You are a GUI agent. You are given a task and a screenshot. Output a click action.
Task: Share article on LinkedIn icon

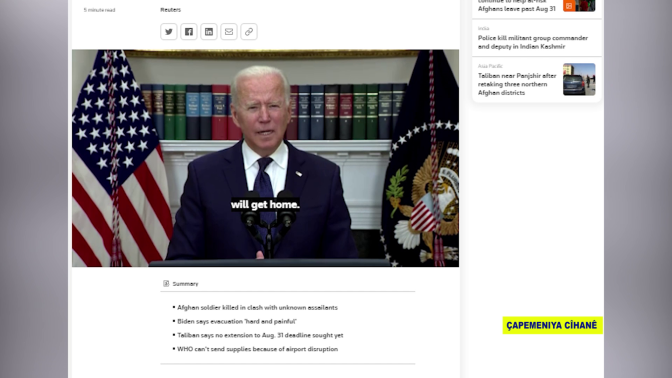point(209,32)
